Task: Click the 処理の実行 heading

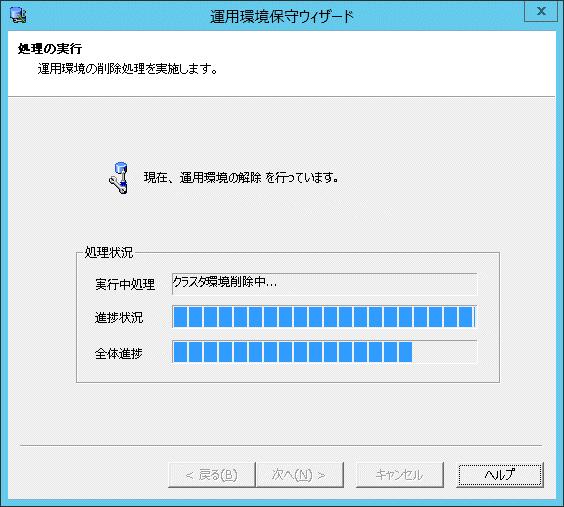Action: pos(50,49)
